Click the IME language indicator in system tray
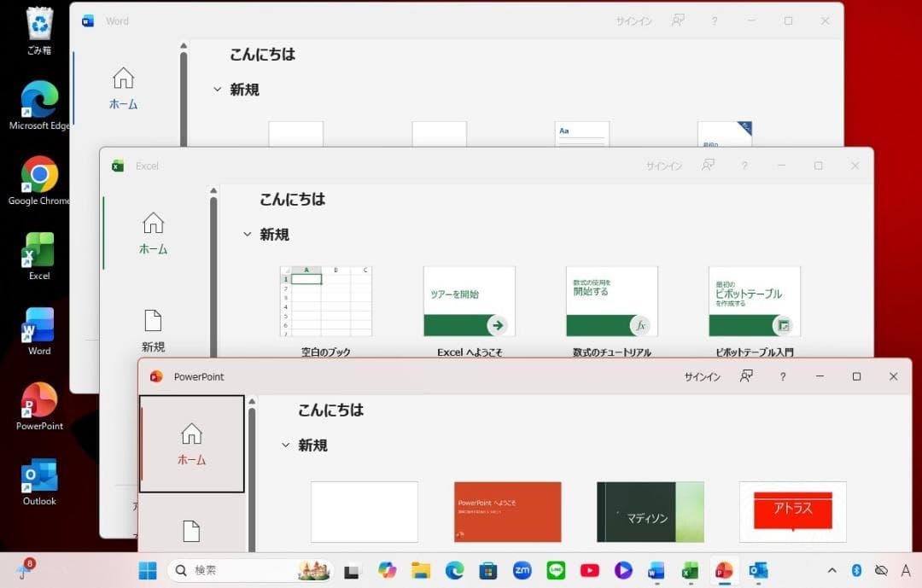The image size is (922, 588). (x=907, y=570)
